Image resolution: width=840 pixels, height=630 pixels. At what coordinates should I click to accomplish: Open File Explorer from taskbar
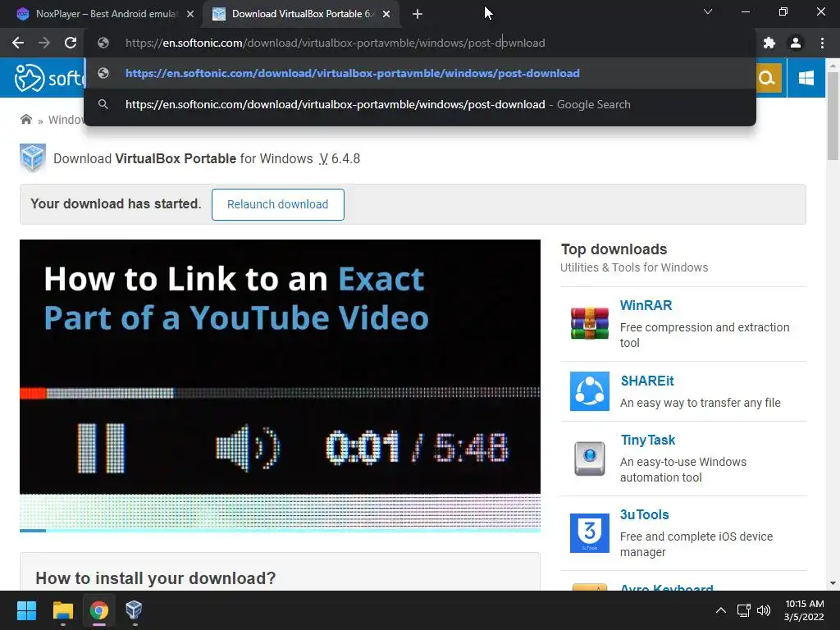(62, 610)
